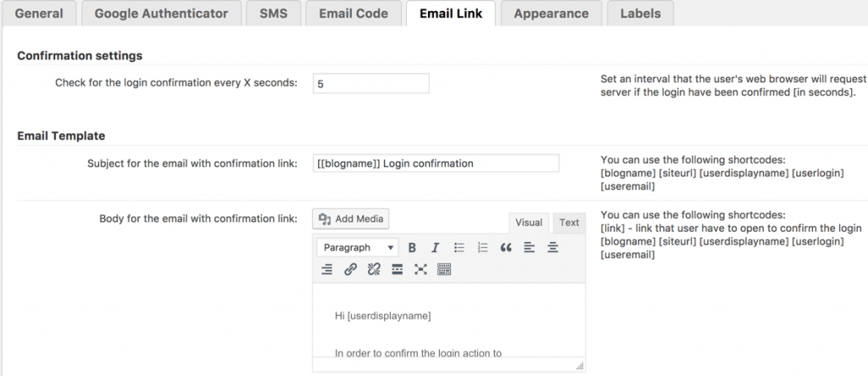
Task: Apply italic formatting in the editor
Action: (435, 248)
